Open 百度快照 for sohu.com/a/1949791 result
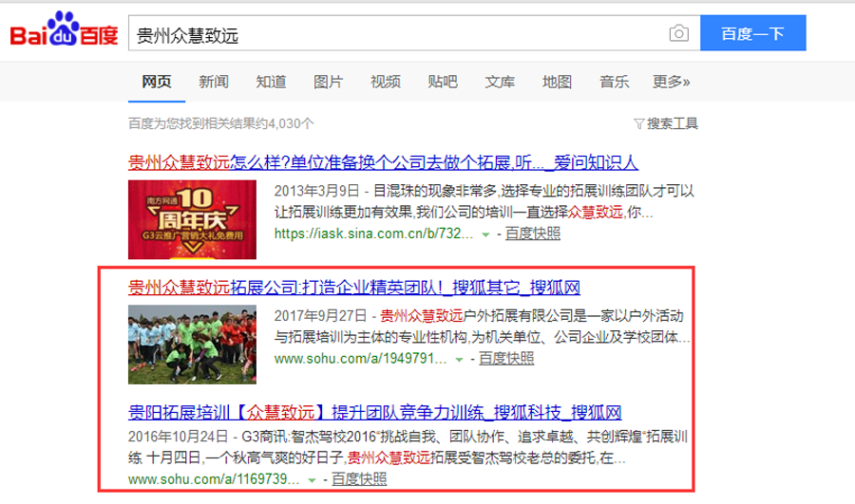Viewport: 855px width, 504px height. [x=506, y=359]
